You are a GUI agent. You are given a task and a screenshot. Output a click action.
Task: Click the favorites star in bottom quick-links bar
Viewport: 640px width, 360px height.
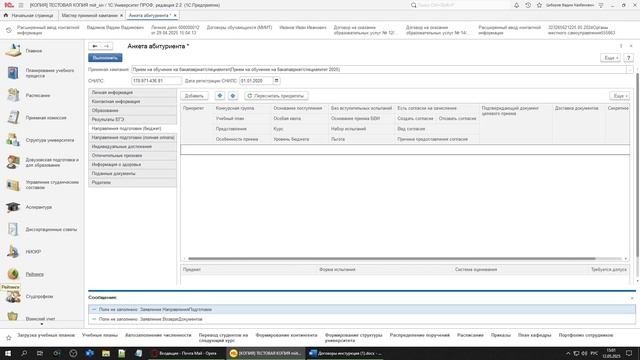point(9,338)
